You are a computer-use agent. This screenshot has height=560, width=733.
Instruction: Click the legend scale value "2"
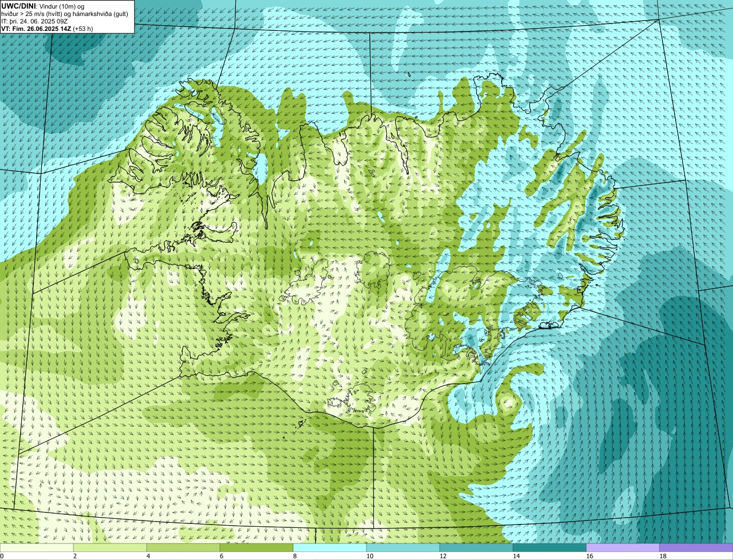(75, 556)
